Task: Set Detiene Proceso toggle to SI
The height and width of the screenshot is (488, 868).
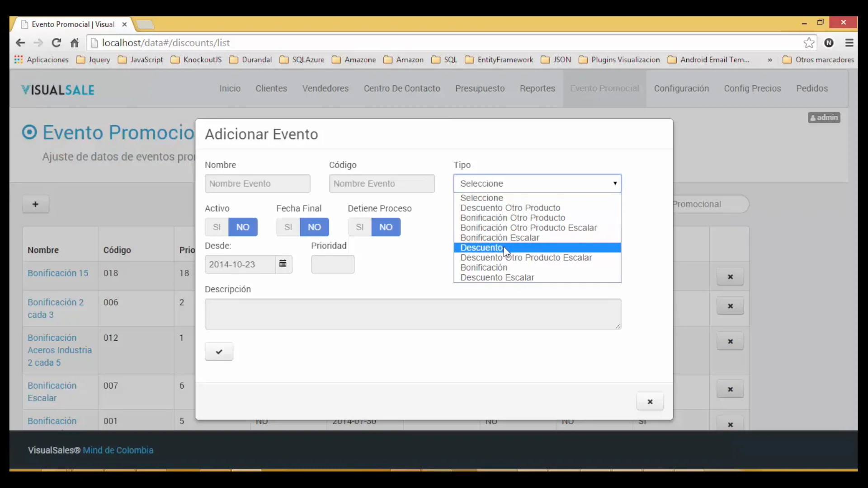Action: pos(359,227)
